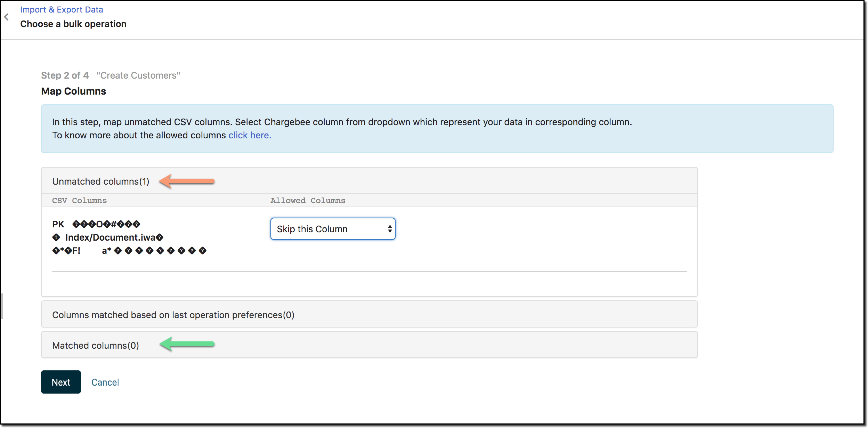868x428 pixels.
Task: Click the blue info banner instruction text
Action: (x=341, y=122)
